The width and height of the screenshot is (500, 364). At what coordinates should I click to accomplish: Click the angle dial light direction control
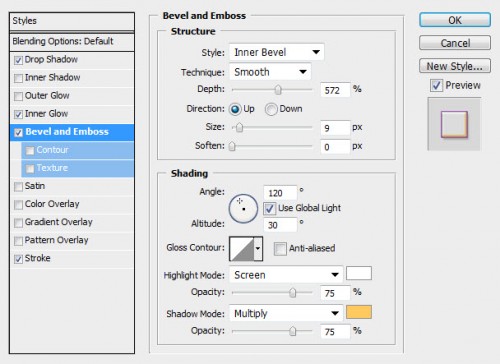[243, 209]
